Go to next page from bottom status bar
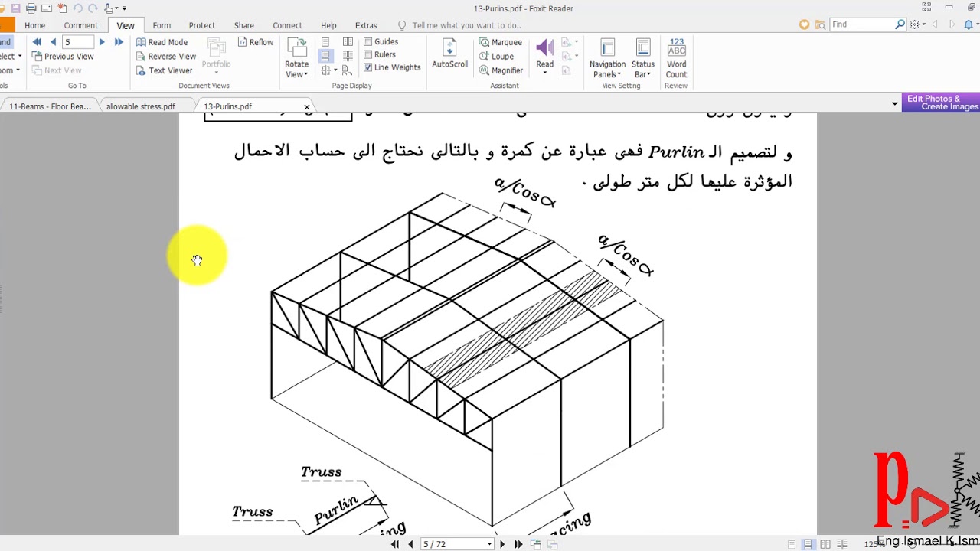 [502, 544]
